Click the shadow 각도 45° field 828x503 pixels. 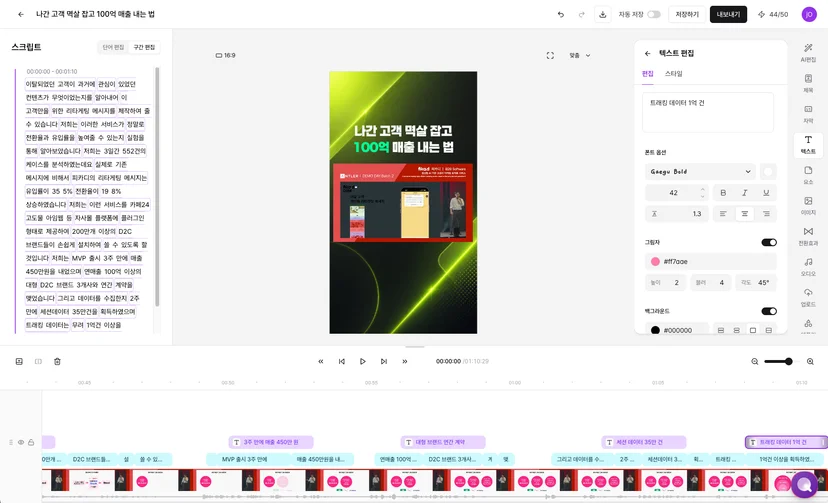coord(756,283)
